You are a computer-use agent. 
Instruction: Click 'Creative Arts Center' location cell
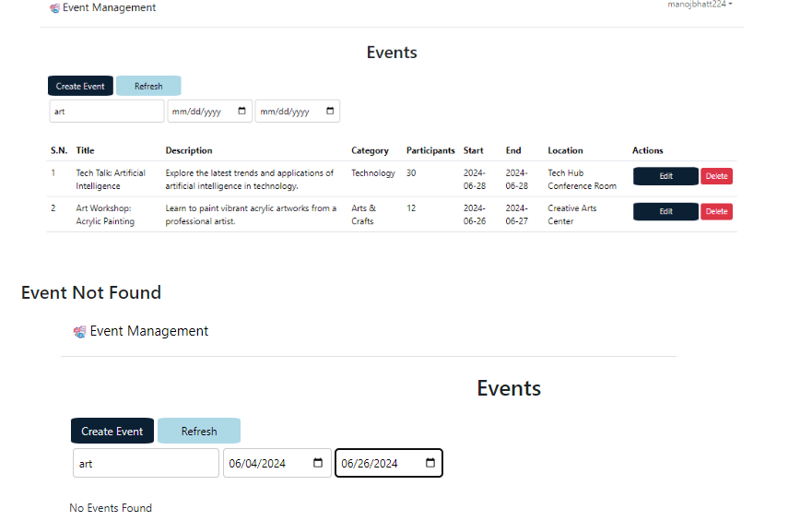click(x=572, y=215)
